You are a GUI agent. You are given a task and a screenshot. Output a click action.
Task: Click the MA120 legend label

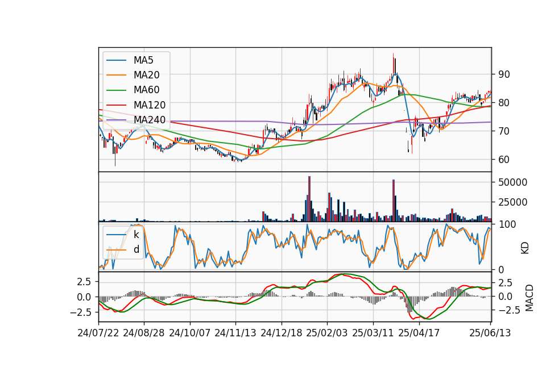(x=150, y=105)
